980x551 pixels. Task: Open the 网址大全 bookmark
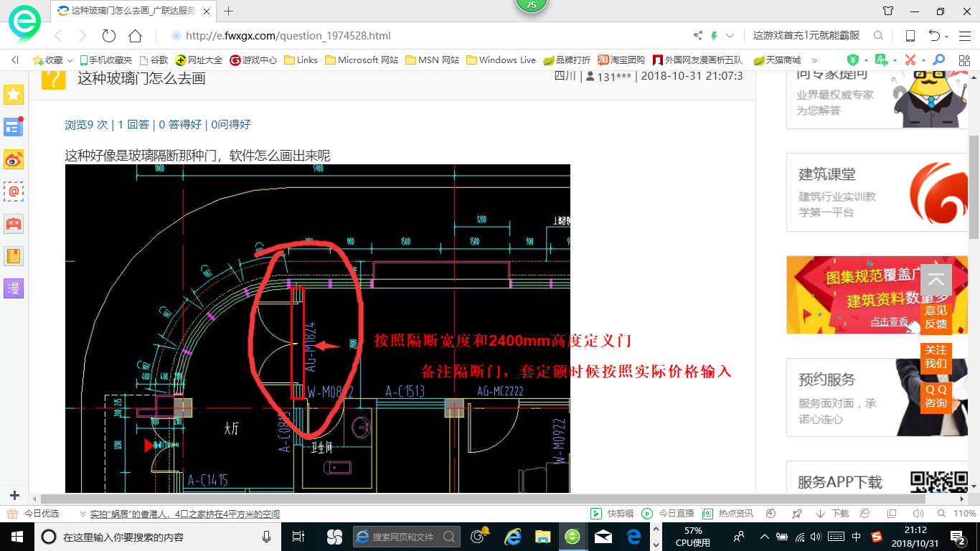coord(199,60)
